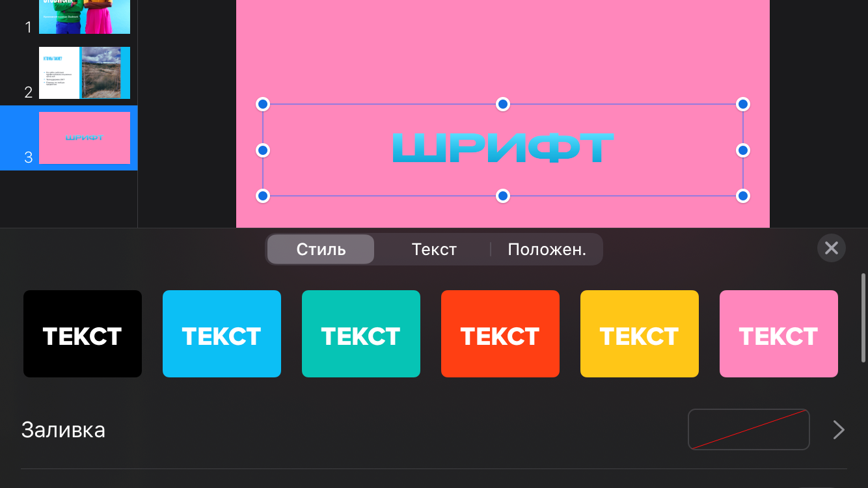Select the pink ТЕКСТ style preset
This screenshot has width=868, height=488.
[779, 334]
